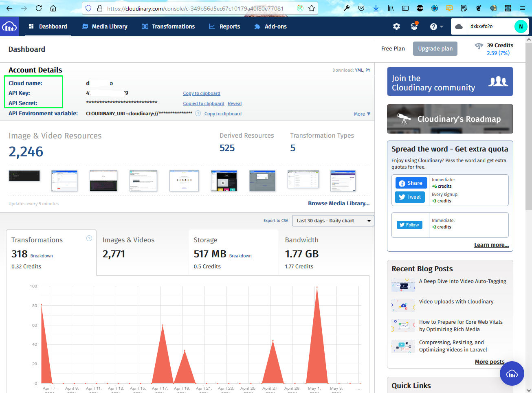This screenshot has height=393, width=532.
Task: Click the 2.59 (7%) credits link
Action: (498, 53)
